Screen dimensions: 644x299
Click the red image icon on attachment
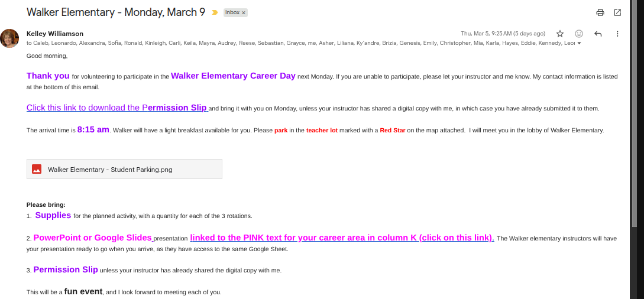(37, 169)
